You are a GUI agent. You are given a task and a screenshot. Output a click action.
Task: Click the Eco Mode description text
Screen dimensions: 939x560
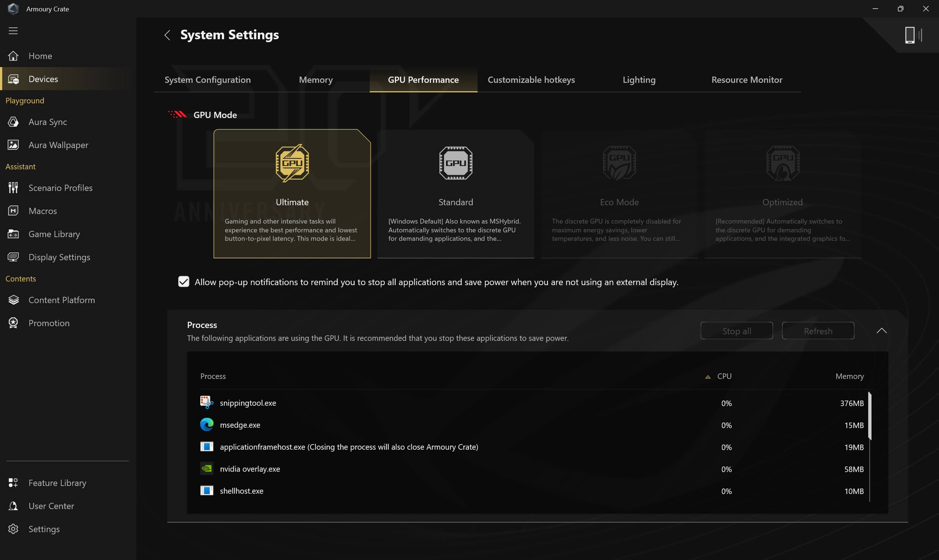[x=617, y=230]
